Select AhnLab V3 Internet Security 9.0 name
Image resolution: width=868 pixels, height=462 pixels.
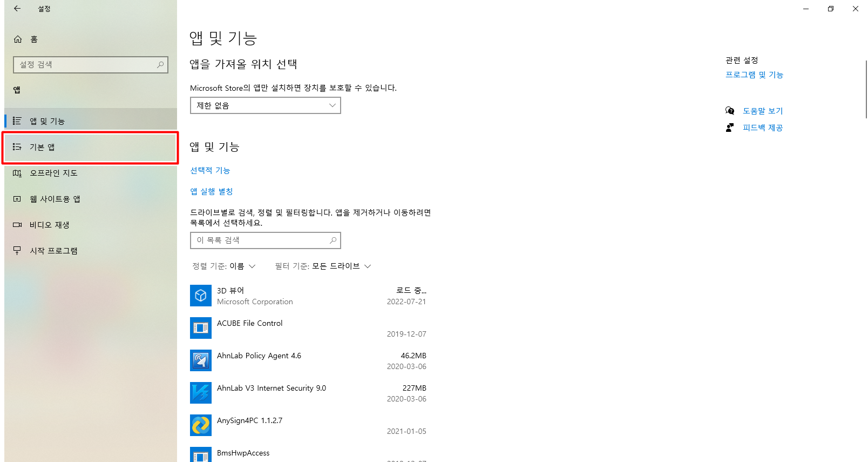pos(272,388)
